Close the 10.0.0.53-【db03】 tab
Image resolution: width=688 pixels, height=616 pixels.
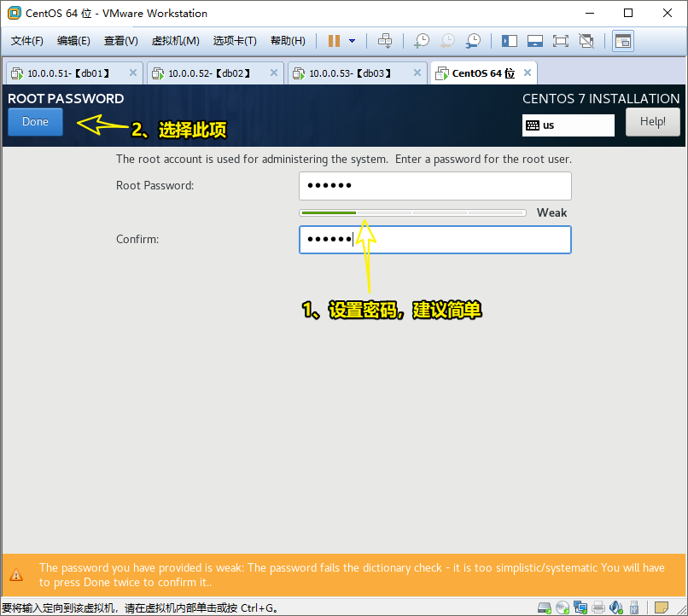click(x=417, y=73)
